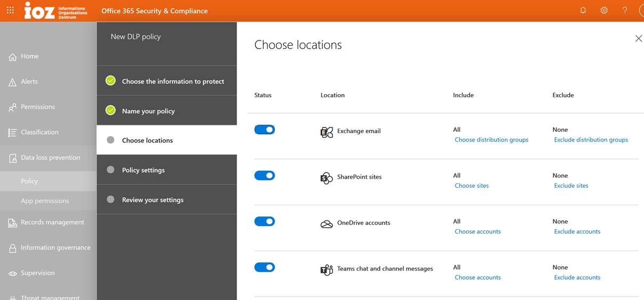Click the Choose locations heading
The width and height of the screenshot is (644, 300).
(x=298, y=45)
